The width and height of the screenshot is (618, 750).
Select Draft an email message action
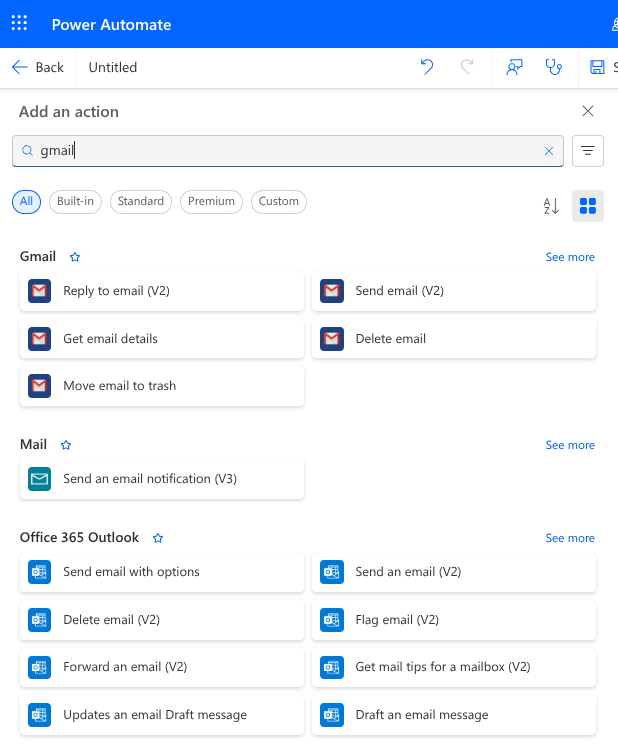(x=454, y=715)
